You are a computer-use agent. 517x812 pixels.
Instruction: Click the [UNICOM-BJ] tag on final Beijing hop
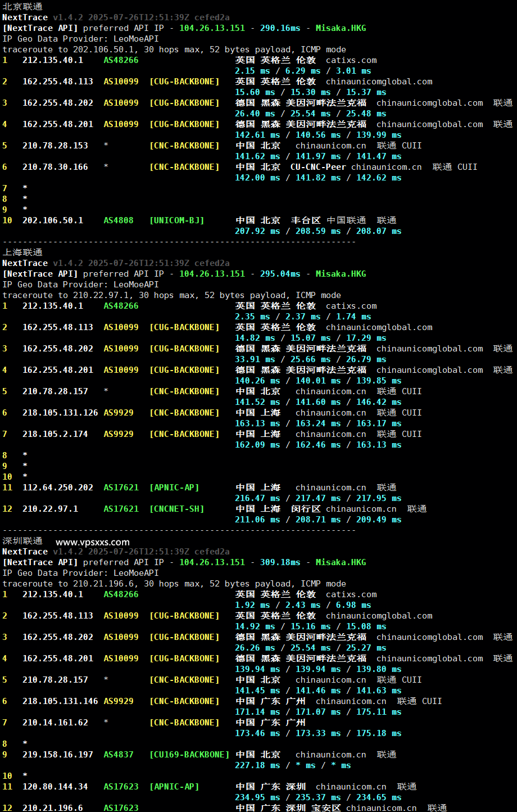click(177, 220)
